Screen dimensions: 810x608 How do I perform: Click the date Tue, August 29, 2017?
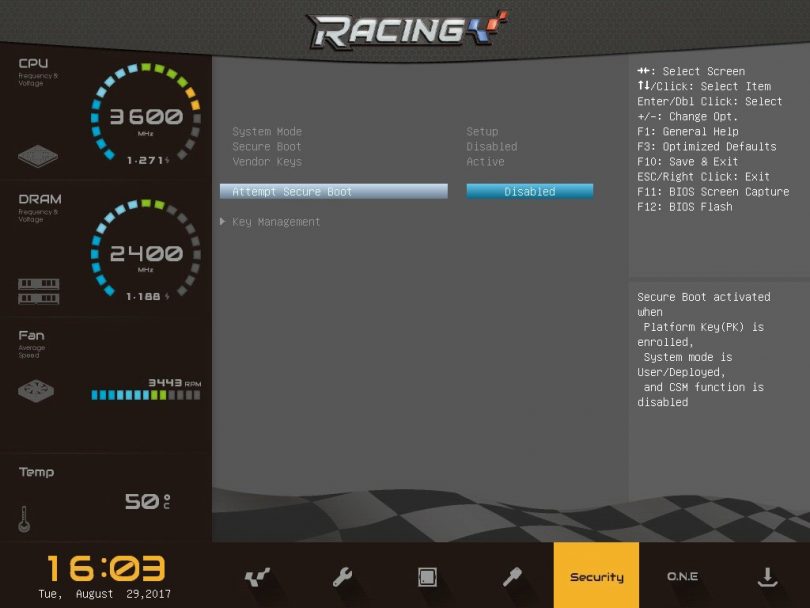pos(105,594)
